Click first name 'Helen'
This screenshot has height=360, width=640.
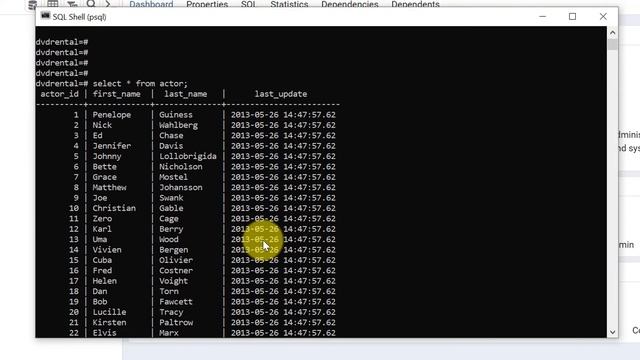[104, 281]
